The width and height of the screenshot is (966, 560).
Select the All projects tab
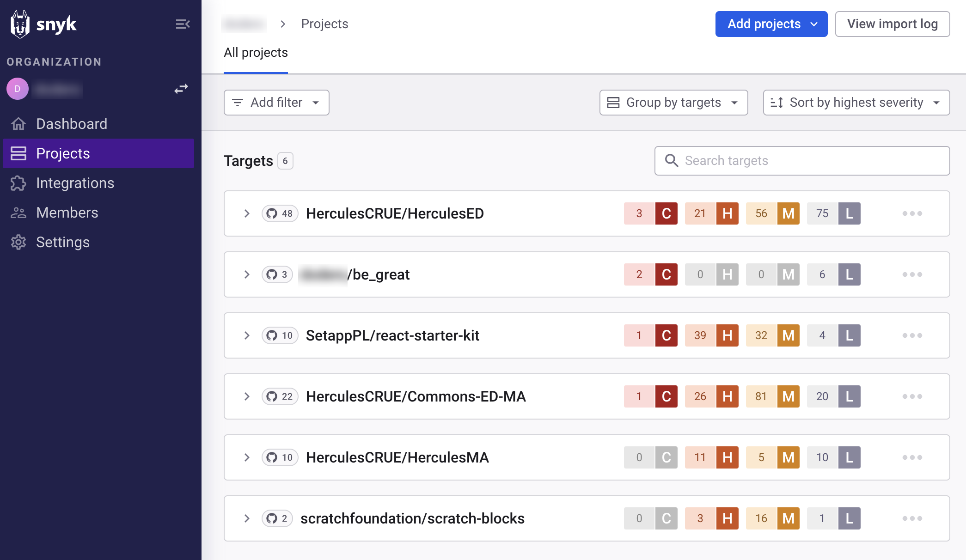pos(256,53)
